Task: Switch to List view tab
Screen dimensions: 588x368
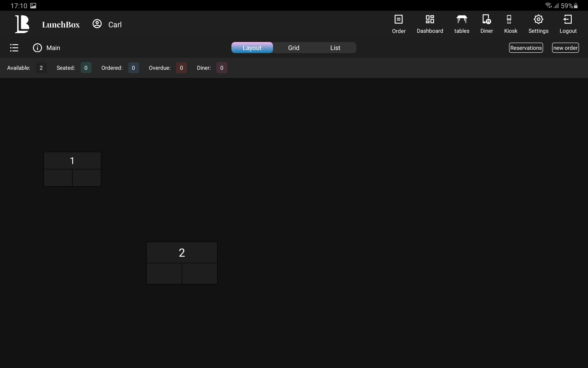Action: coord(335,48)
